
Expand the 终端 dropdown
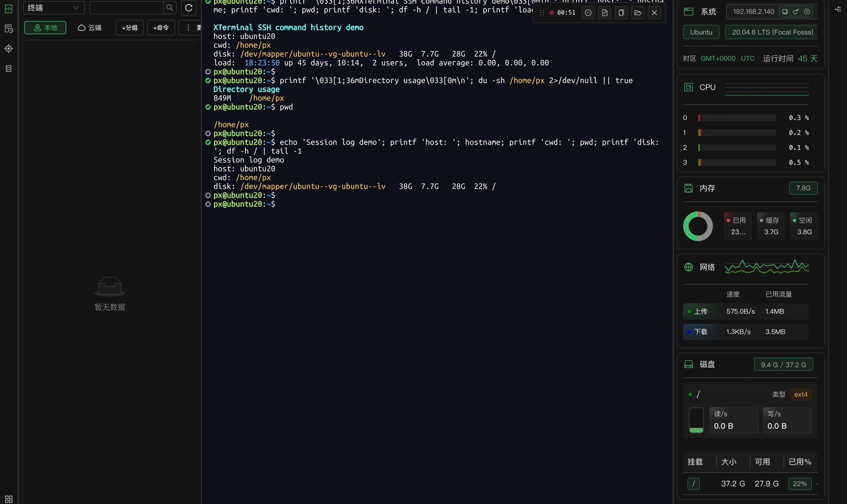tap(54, 7)
